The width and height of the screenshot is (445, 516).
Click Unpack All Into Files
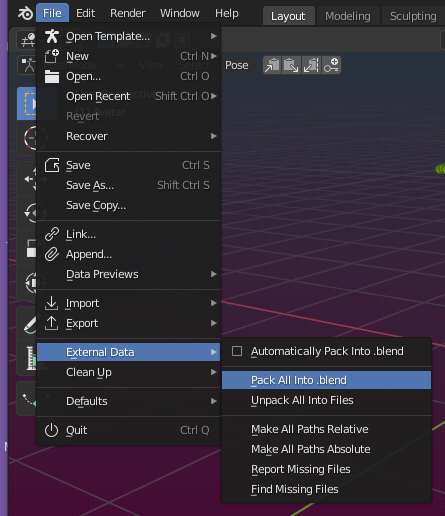(x=326, y=400)
